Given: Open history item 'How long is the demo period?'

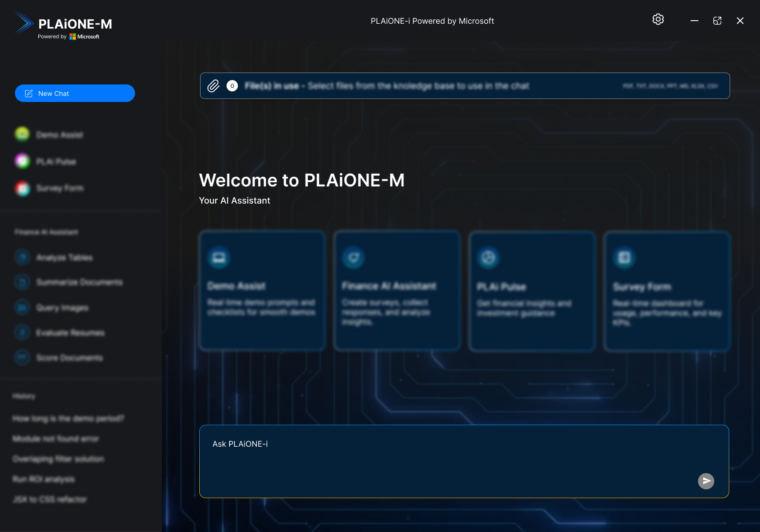Looking at the screenshot, I should (x=68, y=419).
